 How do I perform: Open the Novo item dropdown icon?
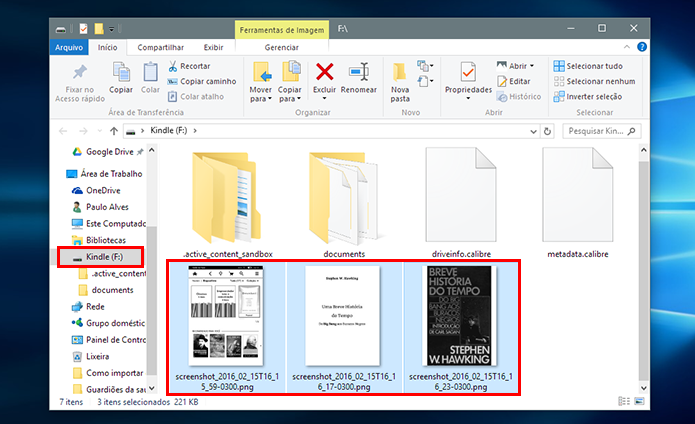pyautogui.click(x=425, y=66)
